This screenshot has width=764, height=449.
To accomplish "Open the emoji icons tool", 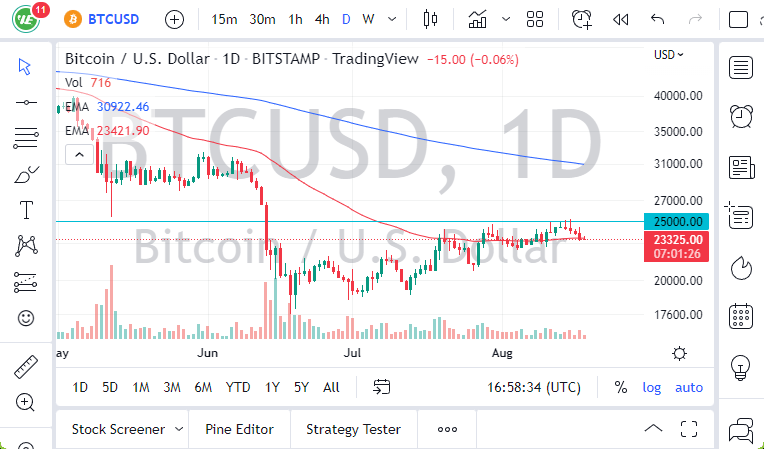I will [26, 318].
